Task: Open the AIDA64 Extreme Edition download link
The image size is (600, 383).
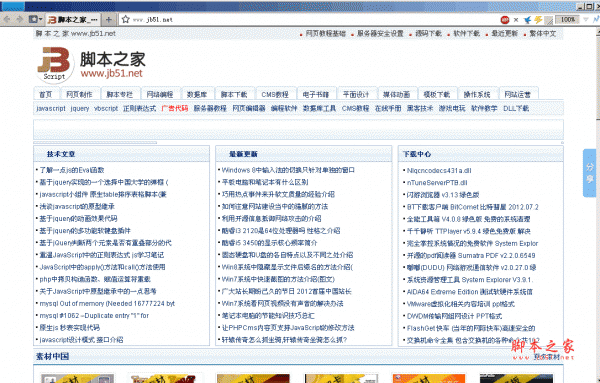Action: 470,292
